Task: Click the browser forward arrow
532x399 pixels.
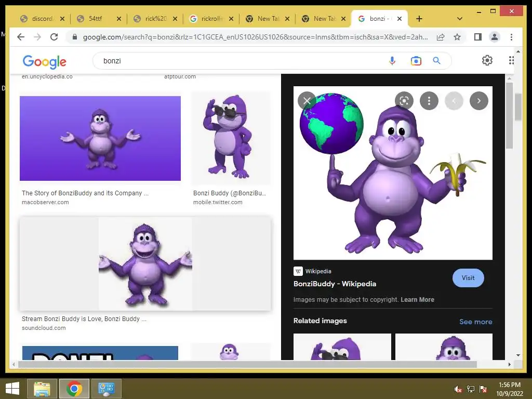Action: click(x=37, y=37)
